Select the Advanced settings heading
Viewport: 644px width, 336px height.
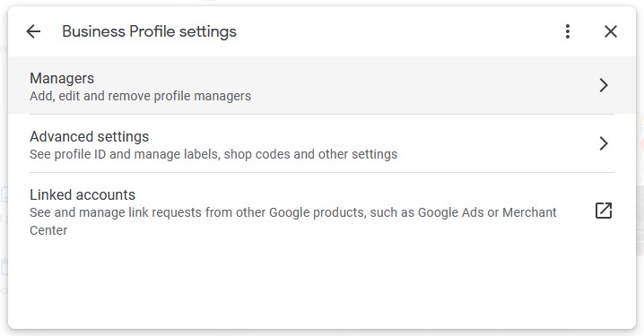pyautogui.click(x=89, y=136)
